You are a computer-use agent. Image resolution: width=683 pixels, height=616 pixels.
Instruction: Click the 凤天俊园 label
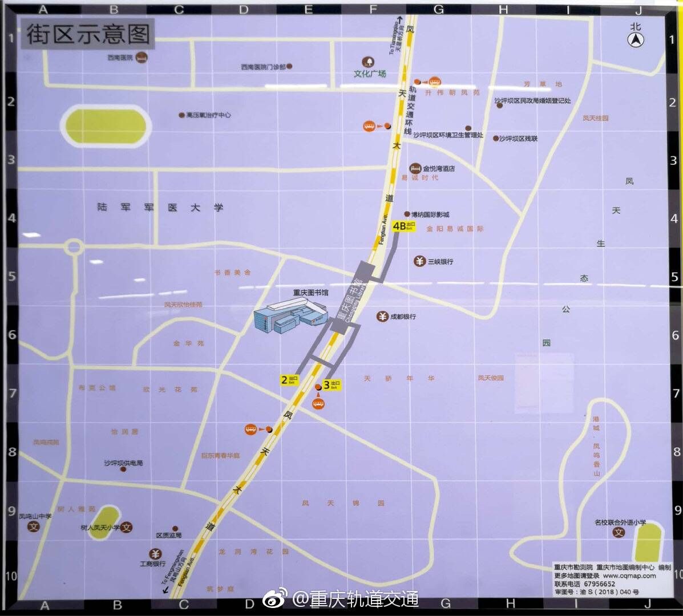pos(491,378)
